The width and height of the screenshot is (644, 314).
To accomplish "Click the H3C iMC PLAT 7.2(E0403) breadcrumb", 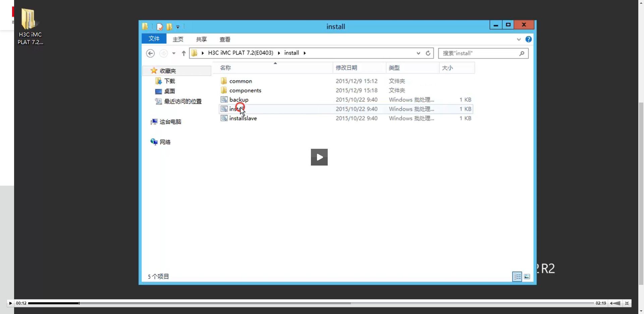I will (x=240, y=53).
